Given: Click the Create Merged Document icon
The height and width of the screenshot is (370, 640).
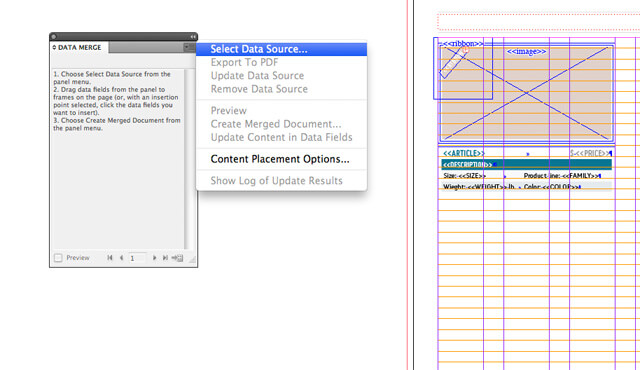Looking at the screenshot, I should pyautogui.click(x=177, y=258).
